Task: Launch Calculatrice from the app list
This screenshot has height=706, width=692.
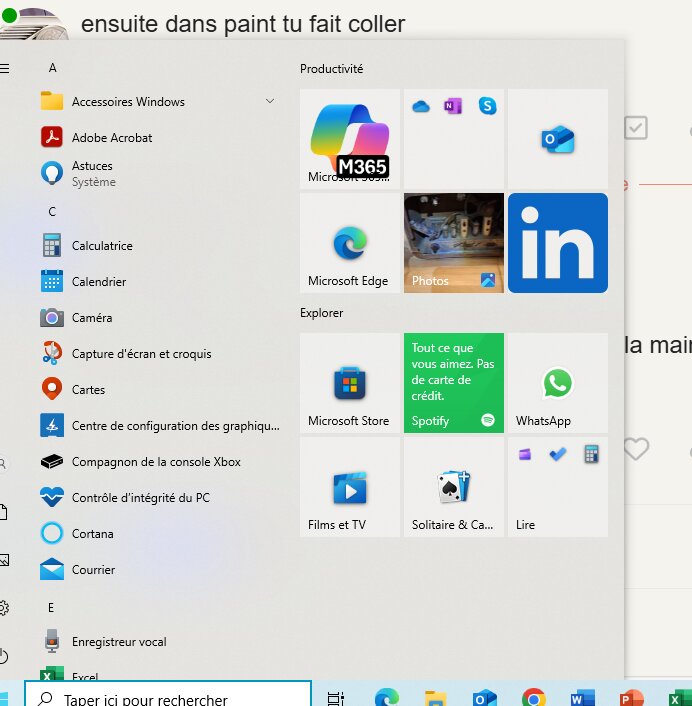Action: click(160, 245)
